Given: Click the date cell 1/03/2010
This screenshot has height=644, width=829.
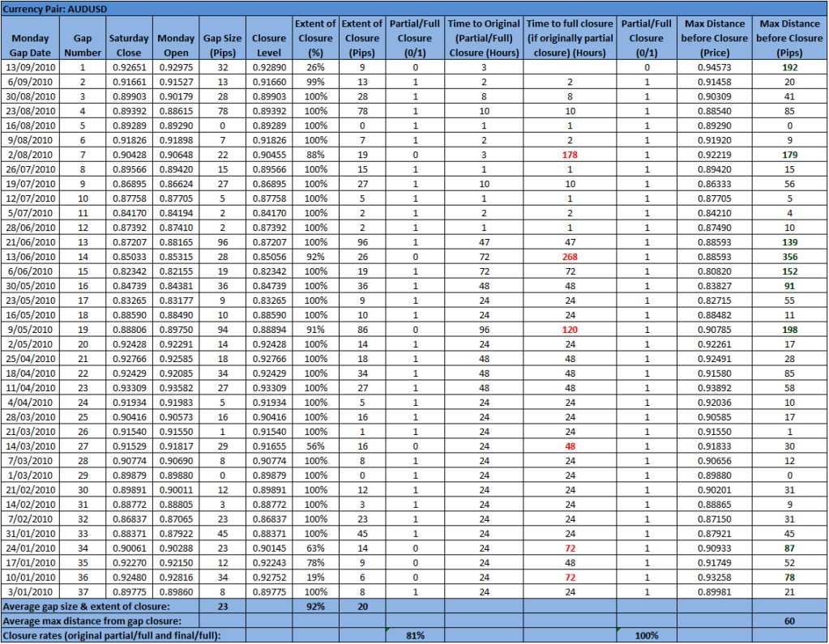Looking at the screenshot, I should pos(30,476).
